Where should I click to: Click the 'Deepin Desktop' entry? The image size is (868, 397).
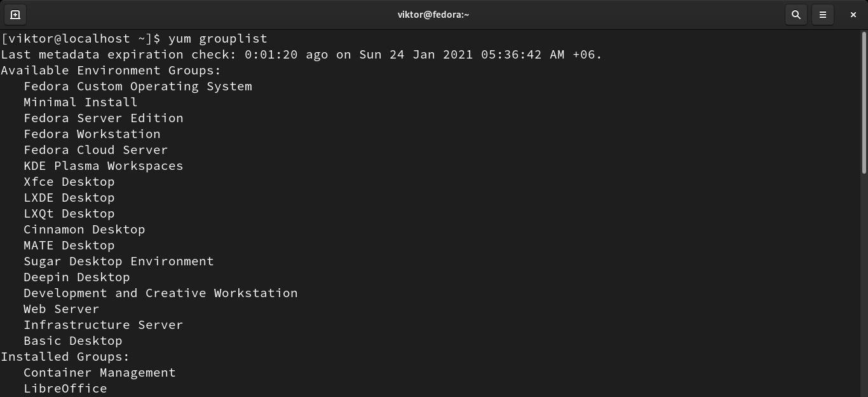click(x=77, y=277)
